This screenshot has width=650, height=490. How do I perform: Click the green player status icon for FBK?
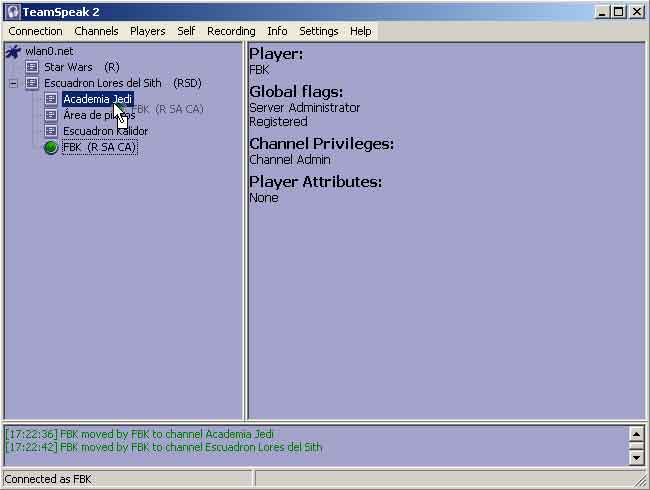(x=51, y=147)
